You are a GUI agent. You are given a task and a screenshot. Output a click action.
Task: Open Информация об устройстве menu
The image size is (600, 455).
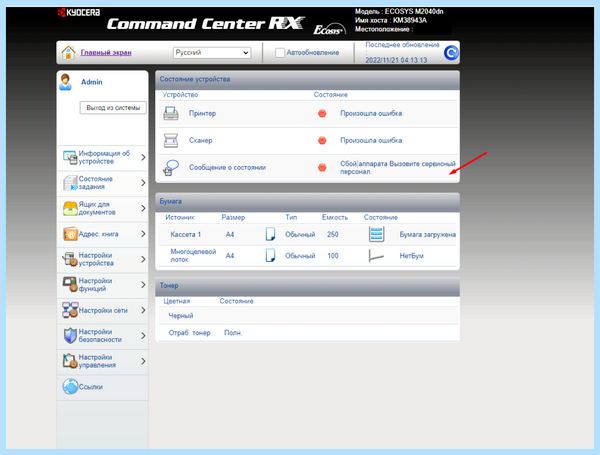pyautogui.click(x=103, y=157)
